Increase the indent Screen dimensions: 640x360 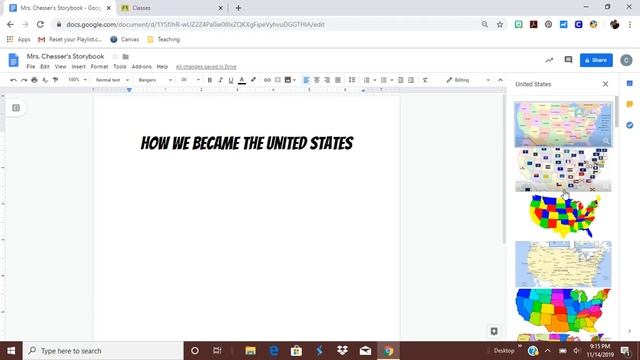pos(411,80)
